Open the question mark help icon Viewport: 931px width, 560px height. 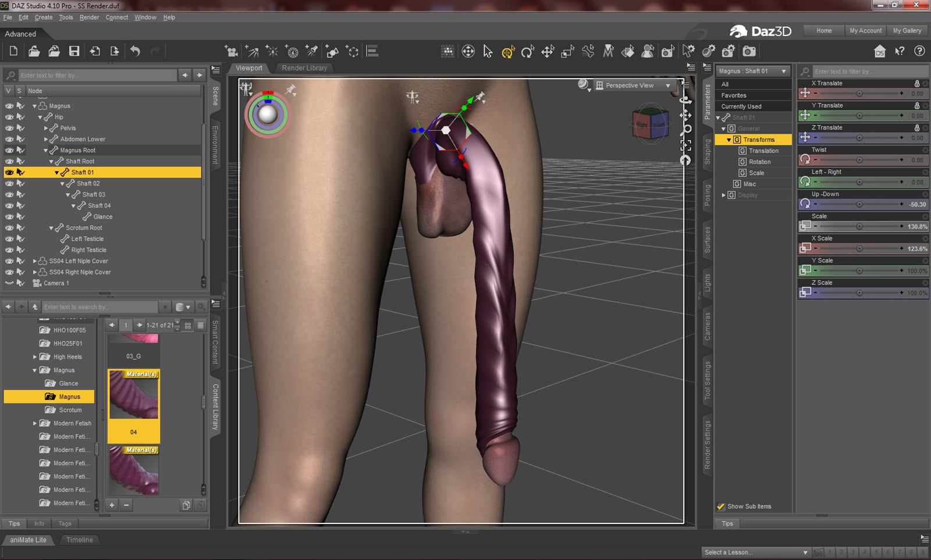coord(919,51)
